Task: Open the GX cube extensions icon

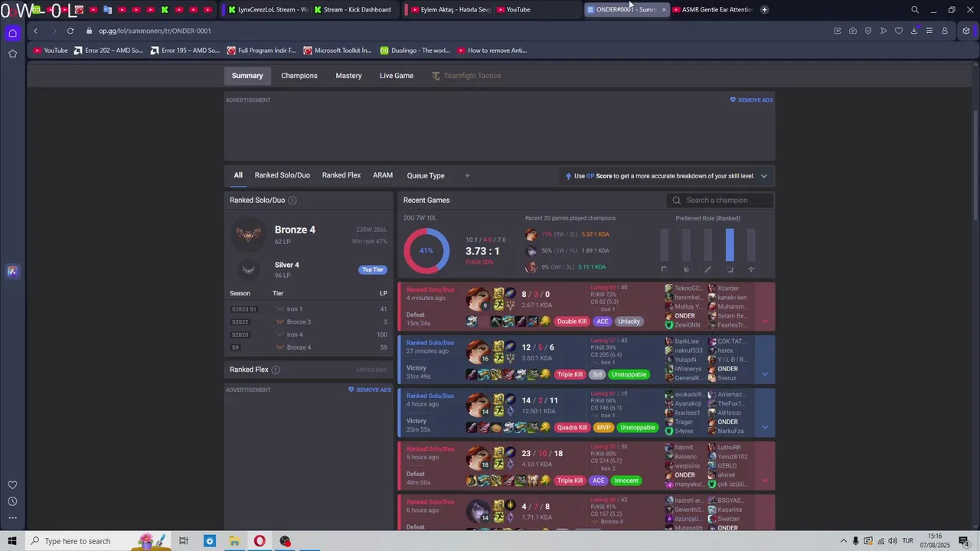Action: click(966, 31)
